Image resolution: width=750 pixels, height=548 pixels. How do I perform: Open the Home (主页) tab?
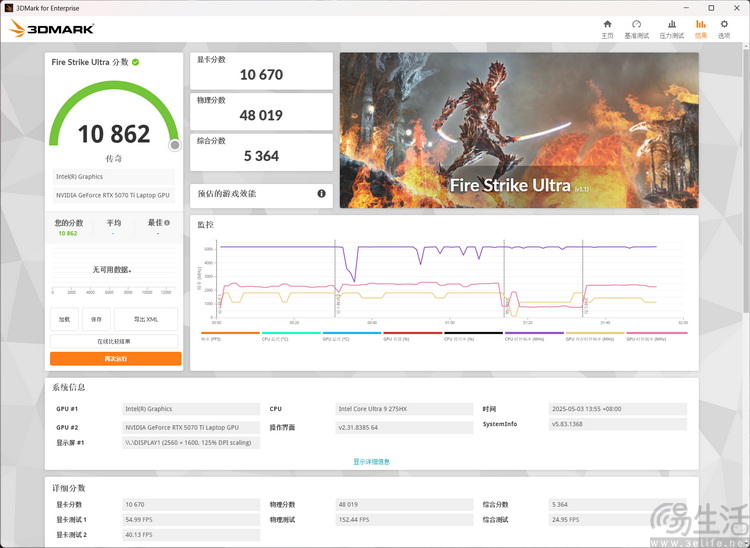click(x=607, y=29)
